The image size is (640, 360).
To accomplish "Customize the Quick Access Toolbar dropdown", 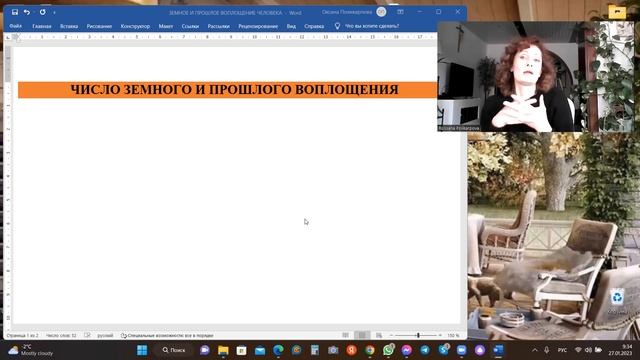I will point(54,13).
